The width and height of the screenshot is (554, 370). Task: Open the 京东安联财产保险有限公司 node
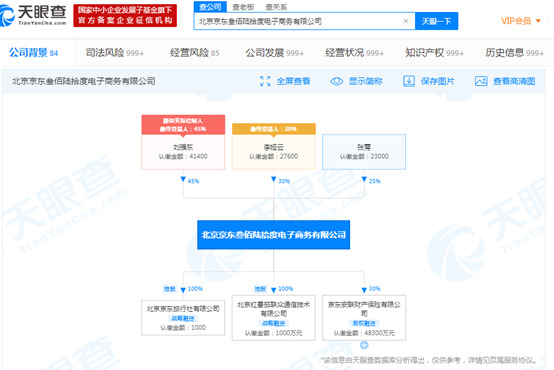[364, 318]
